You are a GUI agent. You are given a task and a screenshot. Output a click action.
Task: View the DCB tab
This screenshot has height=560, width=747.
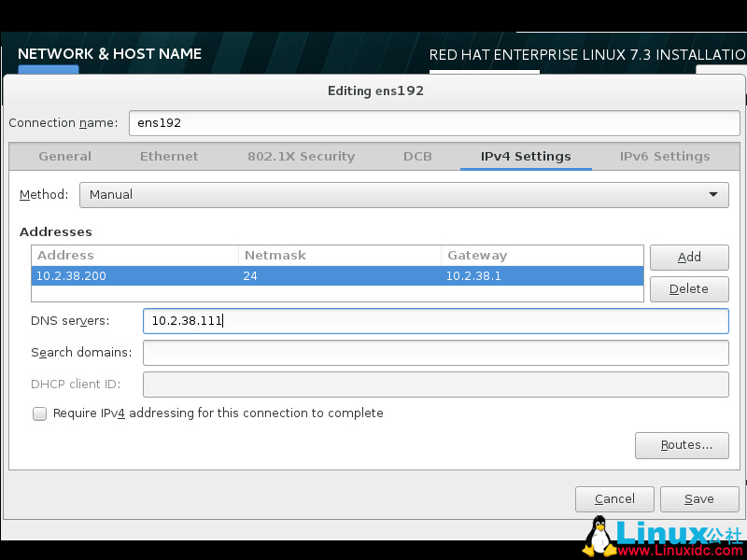point(417,156)
